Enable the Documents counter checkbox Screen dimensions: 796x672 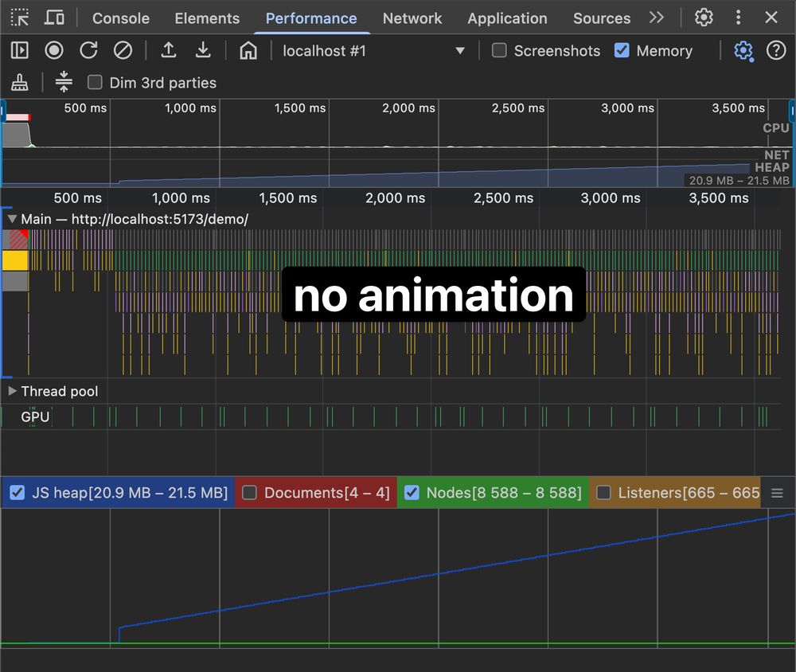(249, 492)
